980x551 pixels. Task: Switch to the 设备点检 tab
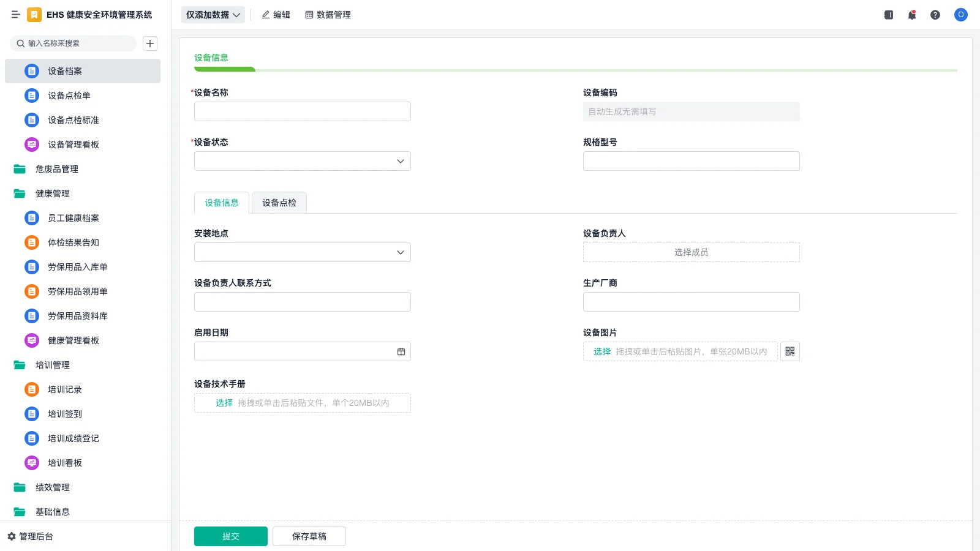tap(279, 203)
